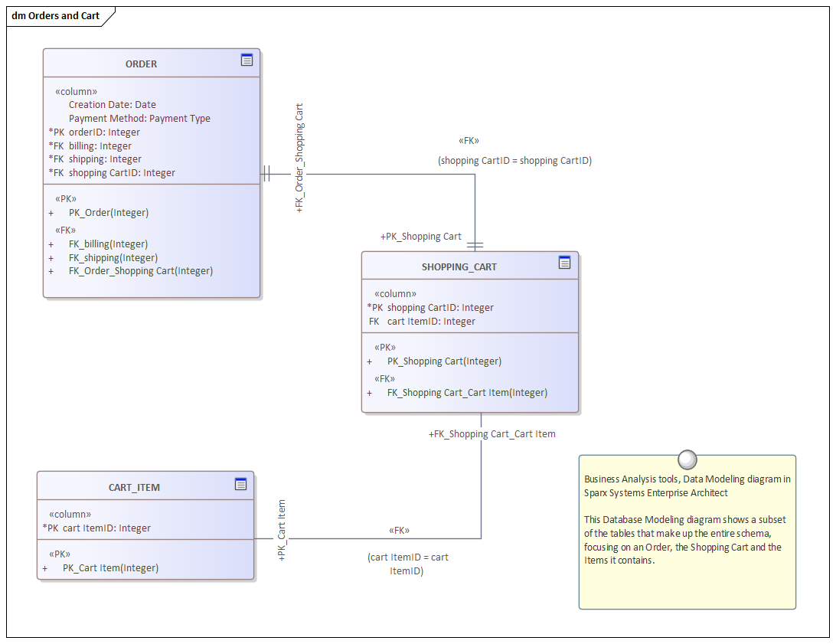Click the circle handle atop the note
Image resolution: width=836 pixels, height=644 pixels.
(x=687, y=459)
